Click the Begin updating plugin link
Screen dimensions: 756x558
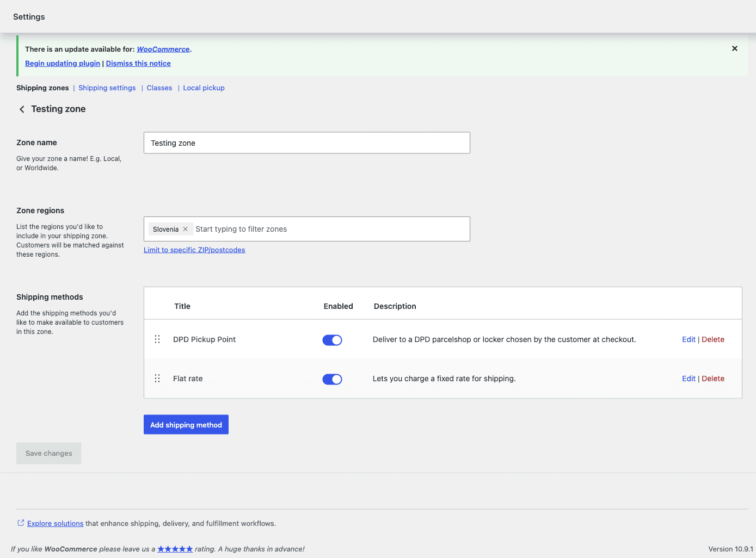click(x=63, y=64)
